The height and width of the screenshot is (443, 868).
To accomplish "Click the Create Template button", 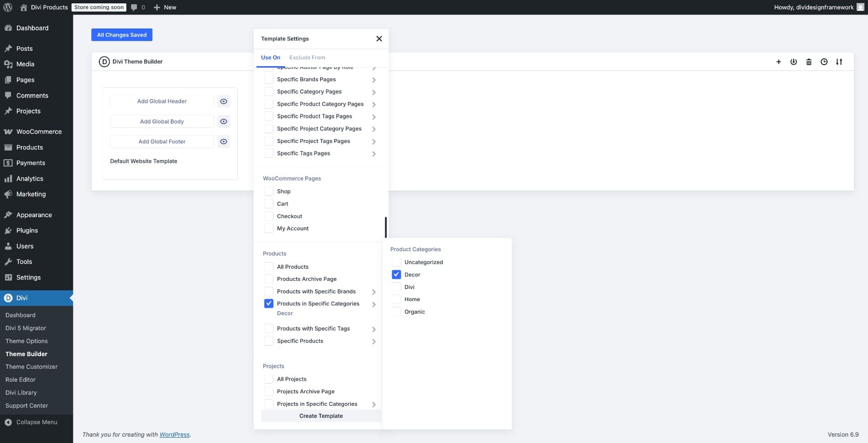I will (x=321, y=415).
